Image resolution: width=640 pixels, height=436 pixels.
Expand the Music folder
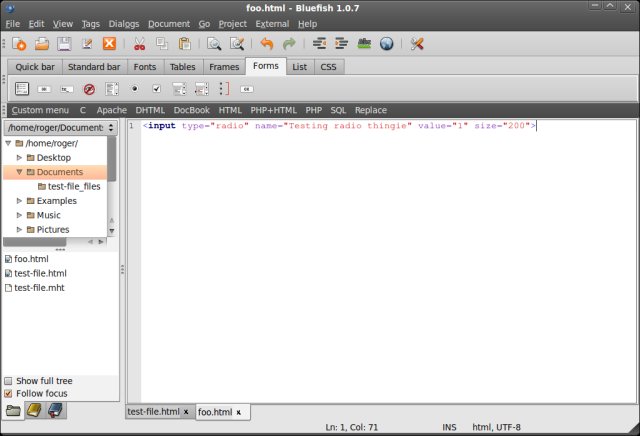pyautogui.click(x=19, y=215)
